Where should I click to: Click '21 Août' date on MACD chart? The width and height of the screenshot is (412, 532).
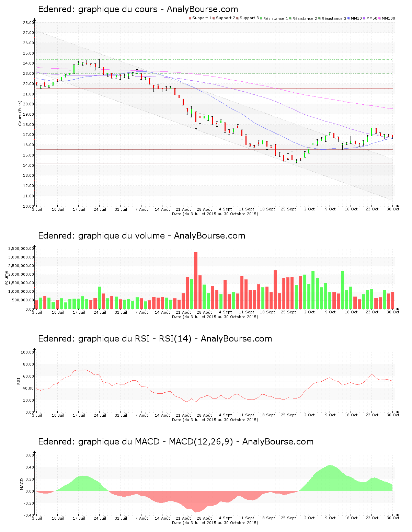tap(184, 518)
